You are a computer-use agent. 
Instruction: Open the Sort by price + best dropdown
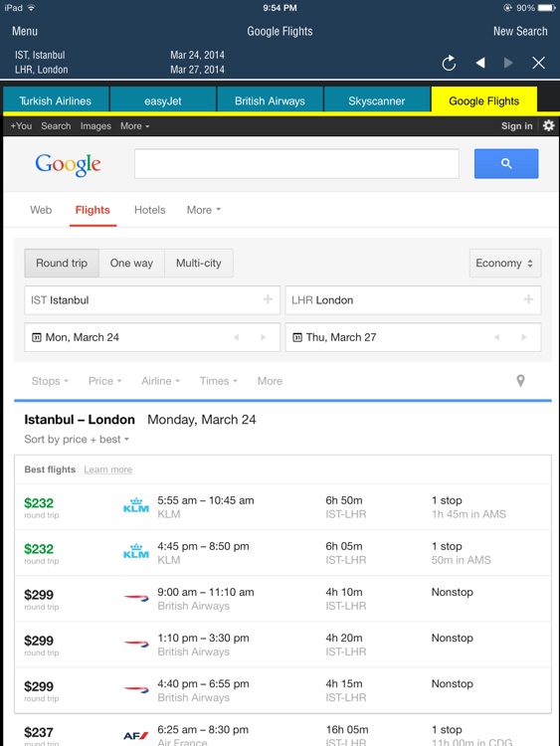coord(77,439)
